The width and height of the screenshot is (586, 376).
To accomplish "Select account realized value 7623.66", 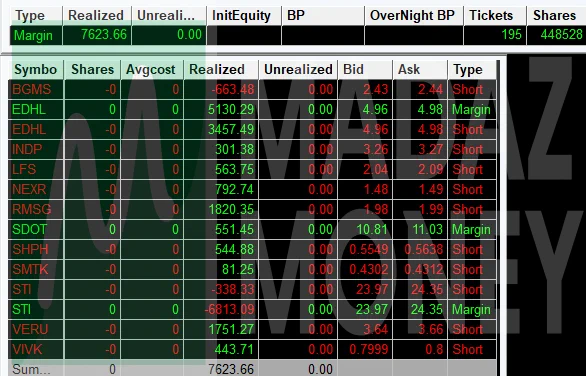I will (104, 35).
